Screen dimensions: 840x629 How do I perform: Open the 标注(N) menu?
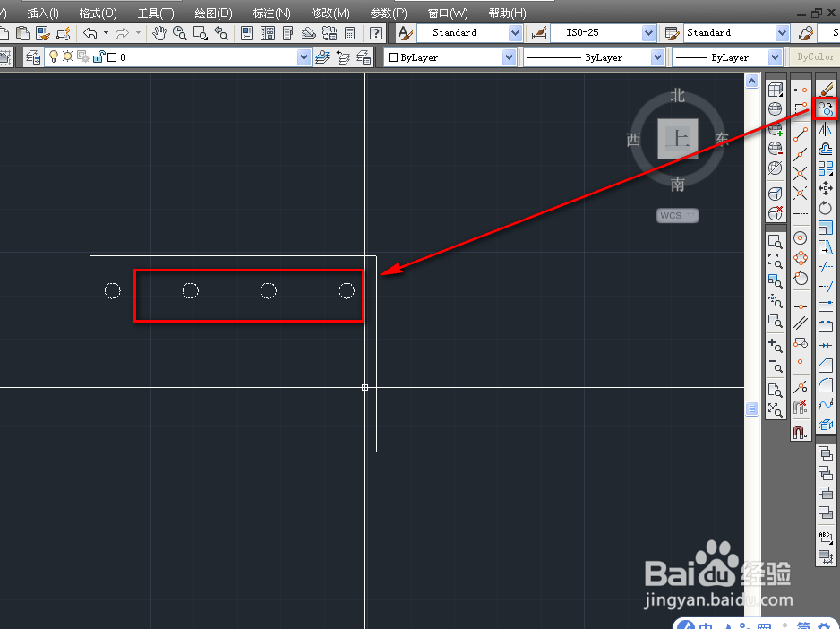271,13
